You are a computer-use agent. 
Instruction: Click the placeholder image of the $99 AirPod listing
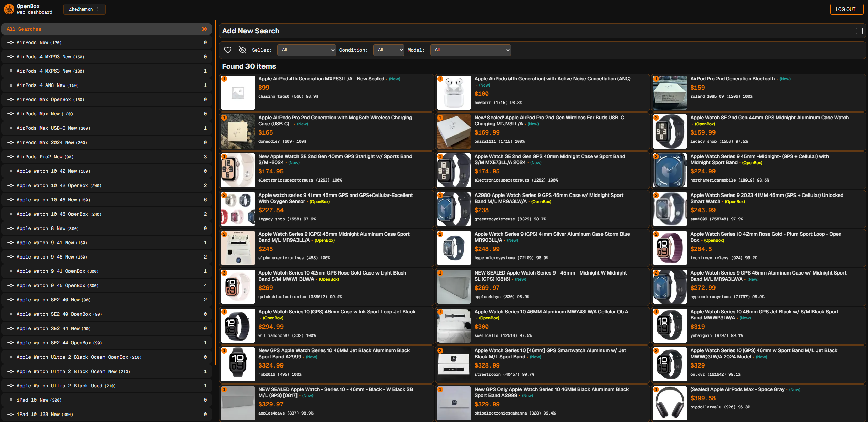(x=238, y=93)
